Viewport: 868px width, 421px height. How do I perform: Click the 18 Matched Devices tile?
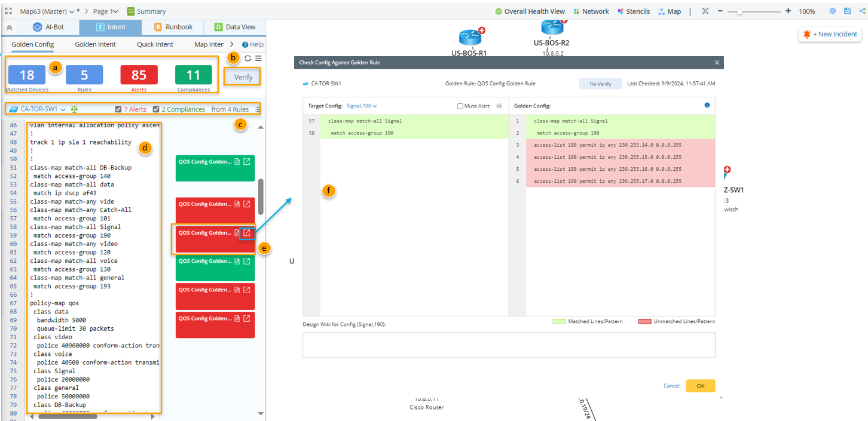click(27, 75)
